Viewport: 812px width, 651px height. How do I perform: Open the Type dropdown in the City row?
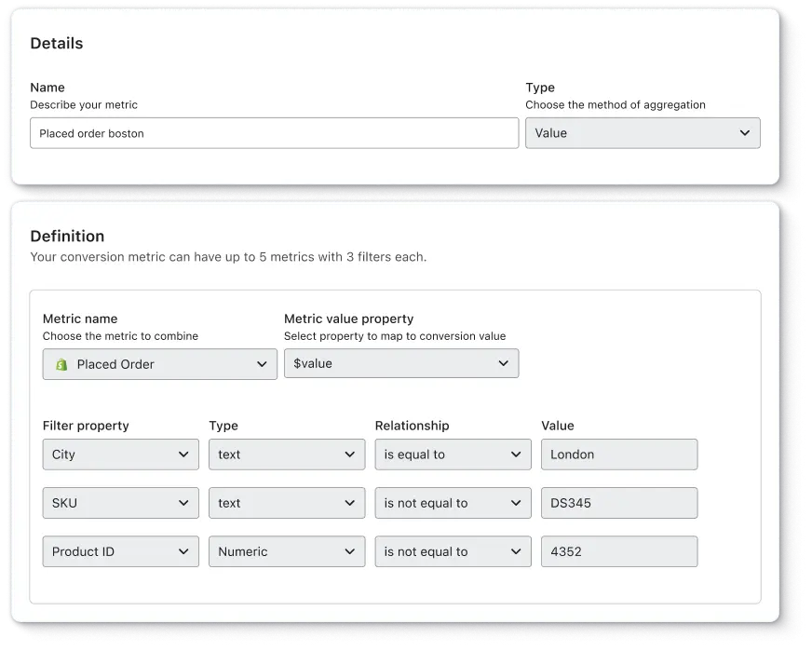coord(287,454)
